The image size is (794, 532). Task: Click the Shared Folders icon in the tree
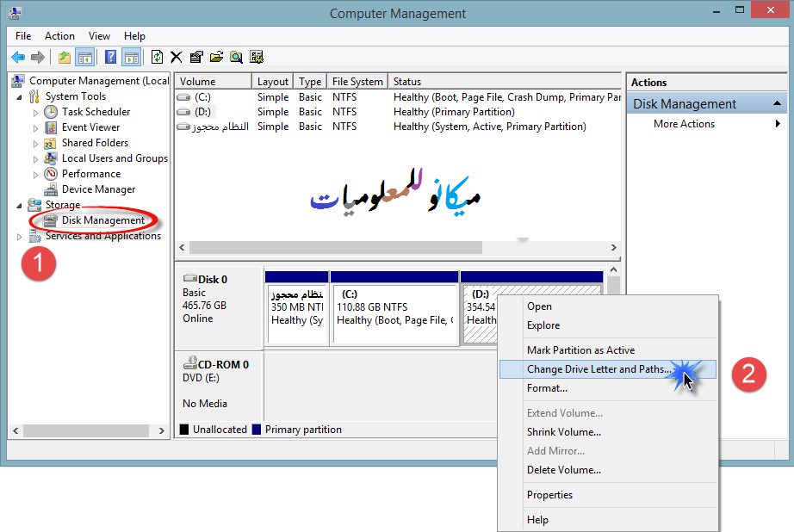(51, 143)
